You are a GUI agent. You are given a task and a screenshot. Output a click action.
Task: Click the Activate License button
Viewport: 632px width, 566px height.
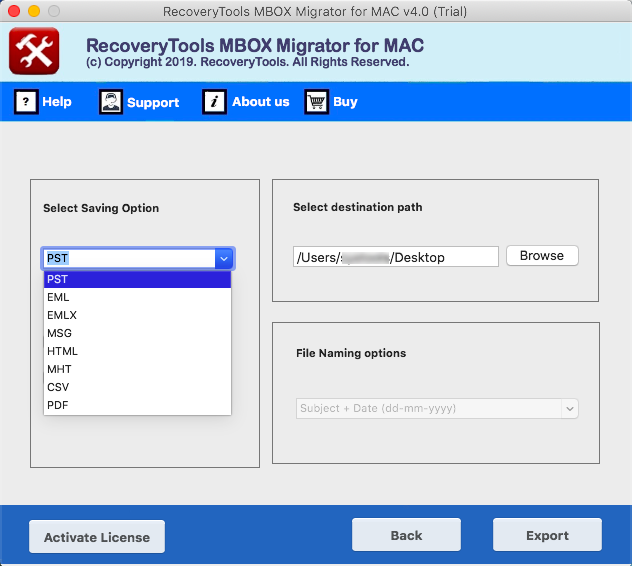(x=97, y=537)
